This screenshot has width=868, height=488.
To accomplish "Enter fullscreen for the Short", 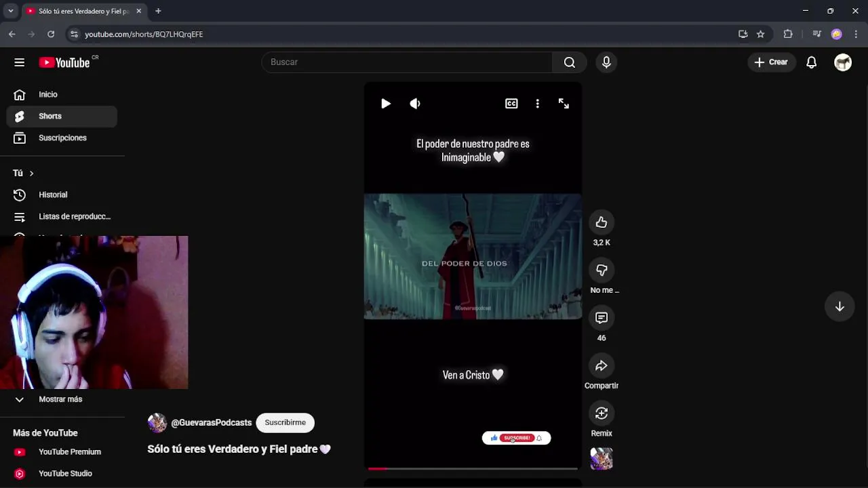I will point(564,104).
